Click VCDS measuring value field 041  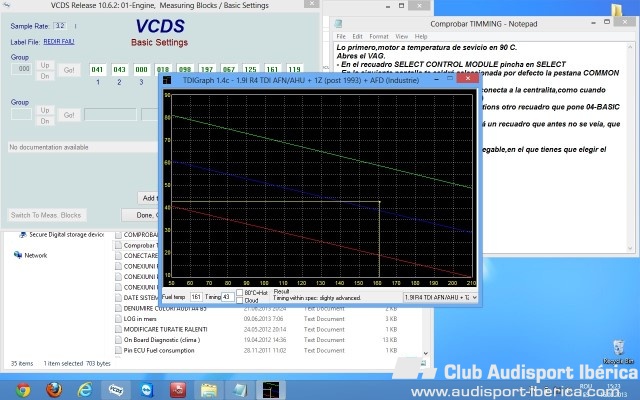(x=98, y=69)
